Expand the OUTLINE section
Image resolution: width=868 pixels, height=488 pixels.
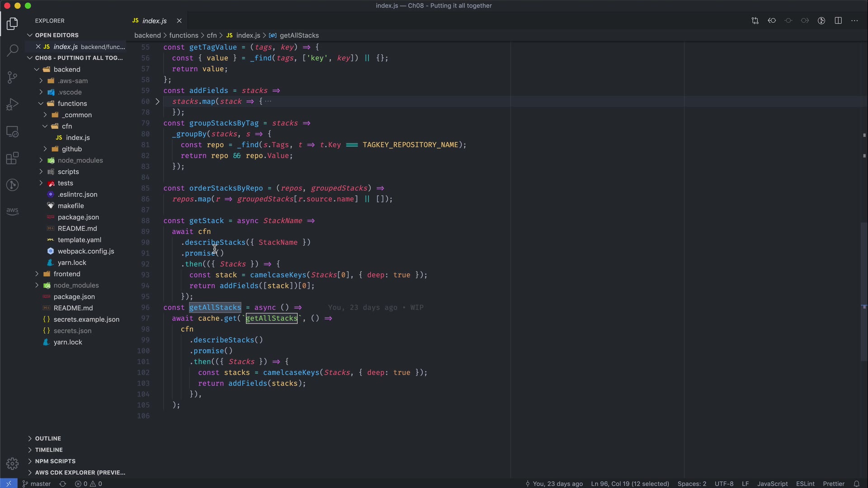(x=48, y=438)
